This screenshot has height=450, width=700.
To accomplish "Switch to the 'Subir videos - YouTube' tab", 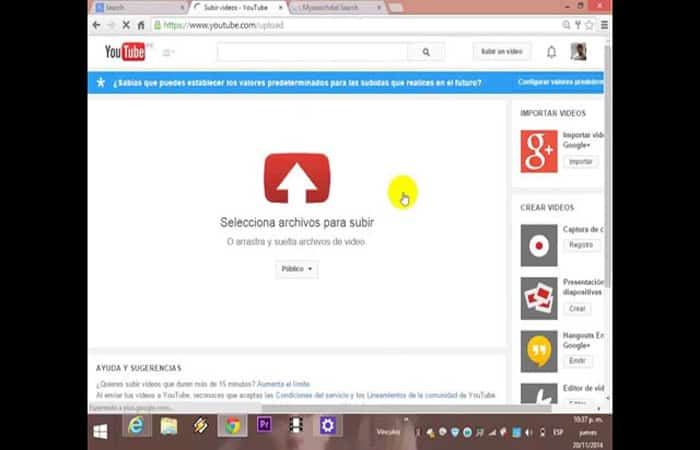I will (237, 8).
